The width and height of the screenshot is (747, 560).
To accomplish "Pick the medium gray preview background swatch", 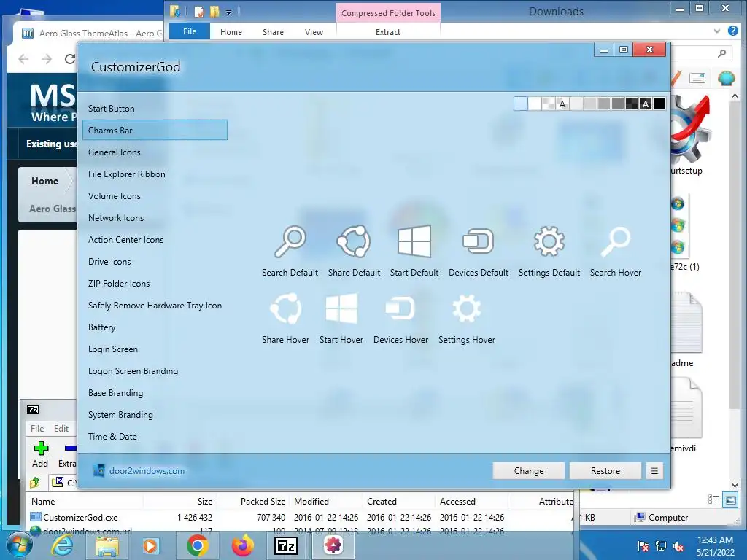I will [604, 104].
